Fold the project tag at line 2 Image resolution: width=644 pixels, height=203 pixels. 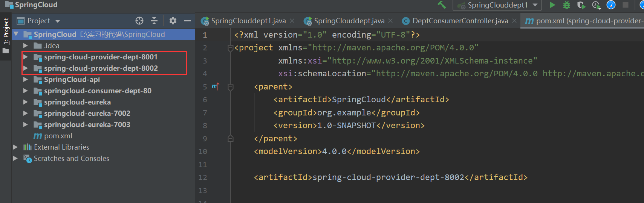(231, 48)
